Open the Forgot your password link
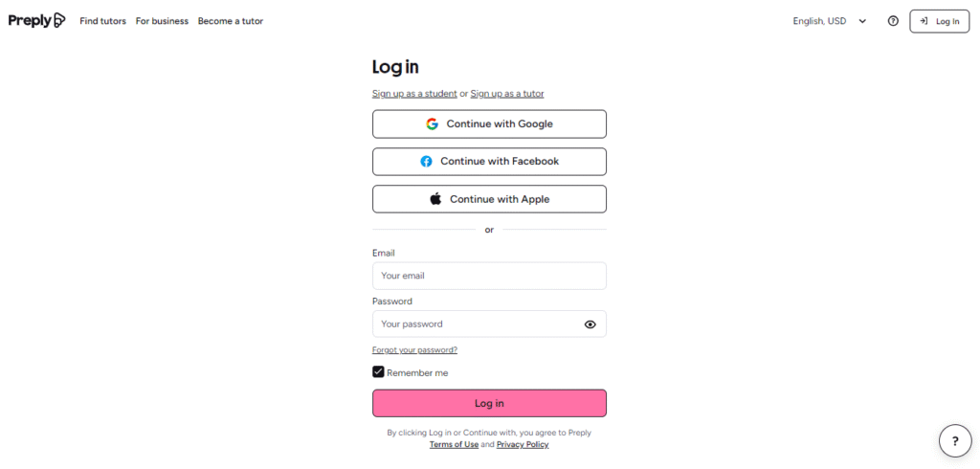 coord(414,350)
